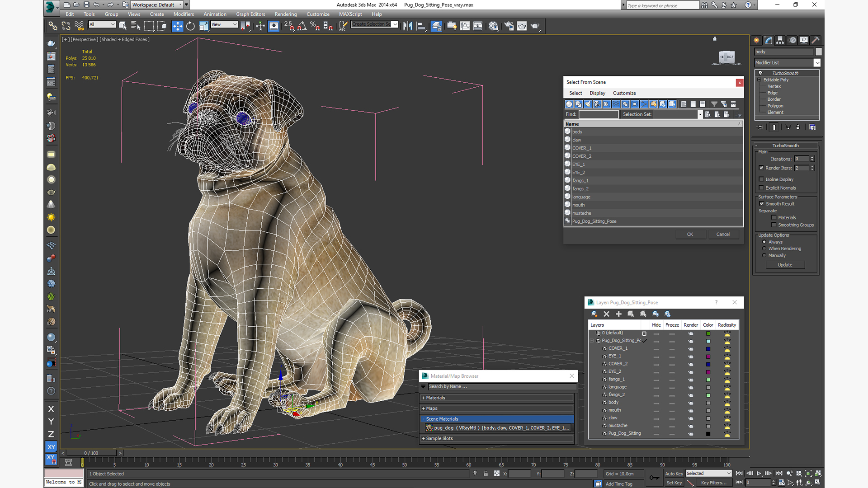Toggle the Smooth Result checkbox
Screen dimensions: 868x488
point(761,204)
